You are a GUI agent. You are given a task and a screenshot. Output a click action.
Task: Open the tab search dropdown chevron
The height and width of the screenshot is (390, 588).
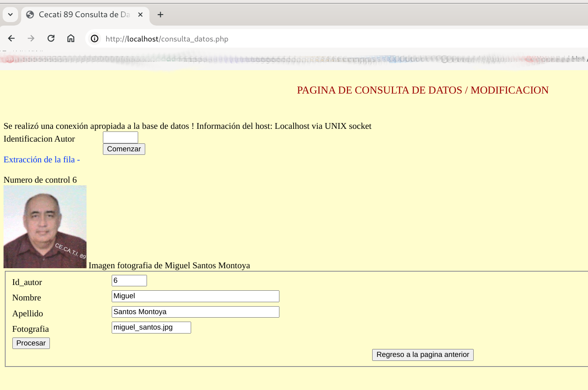pyautogui.click(x=10, y=15)
